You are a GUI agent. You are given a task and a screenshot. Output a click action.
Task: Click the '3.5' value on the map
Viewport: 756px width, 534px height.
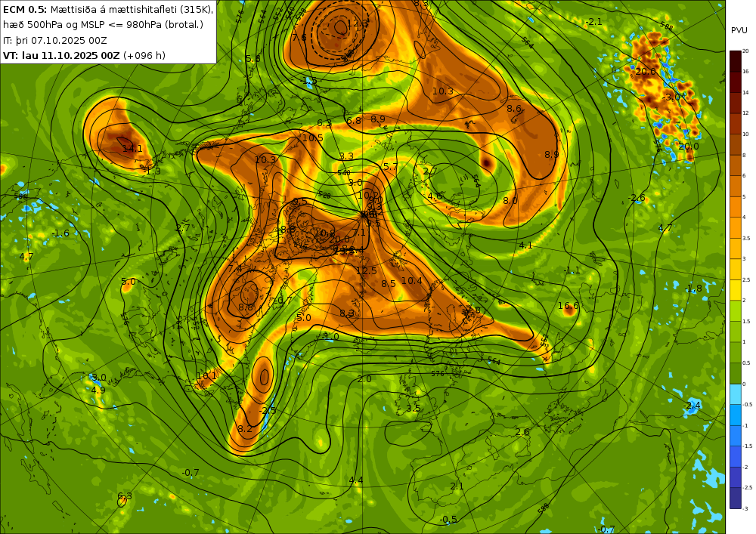[414, 409]
